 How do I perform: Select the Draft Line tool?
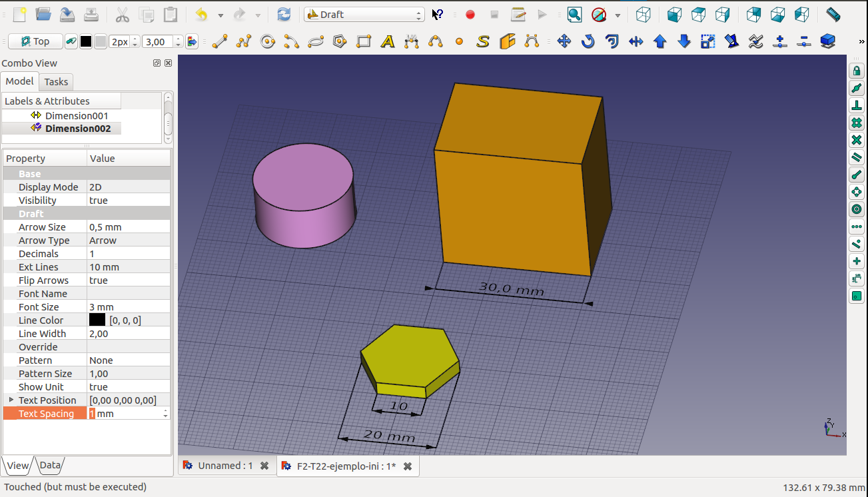pyautogui.click(x=220, y=42)
